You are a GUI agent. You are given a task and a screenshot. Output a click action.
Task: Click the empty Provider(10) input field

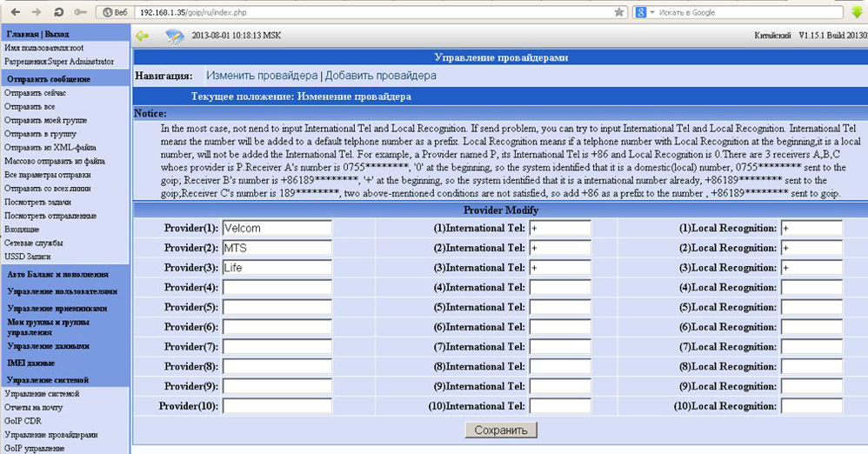277,406
